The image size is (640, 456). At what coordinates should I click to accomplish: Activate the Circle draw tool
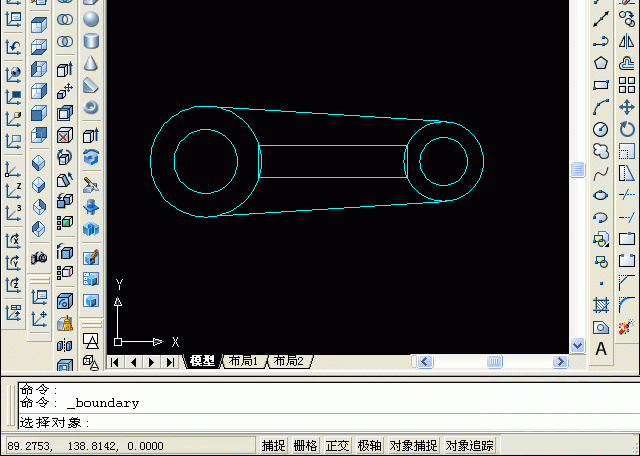[x=601, y=129]
